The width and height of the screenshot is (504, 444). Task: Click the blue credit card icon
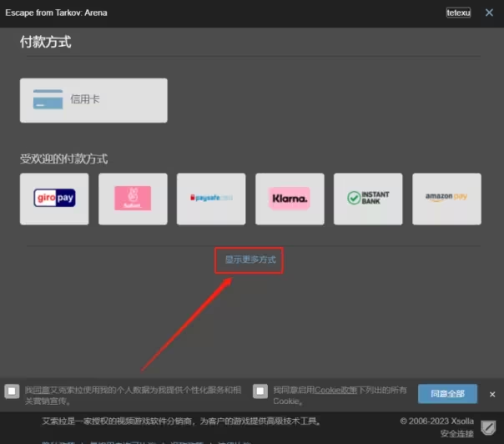[x=48, y=100]
